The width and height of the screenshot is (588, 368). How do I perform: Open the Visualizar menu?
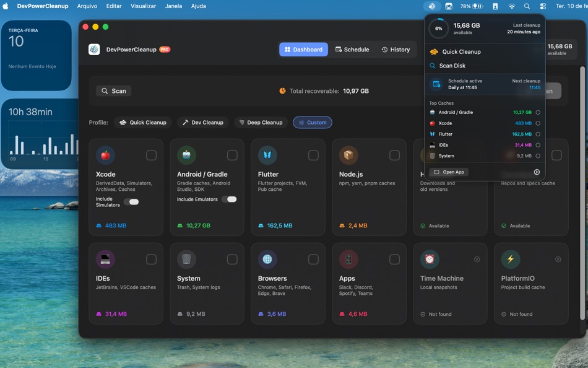143,6
